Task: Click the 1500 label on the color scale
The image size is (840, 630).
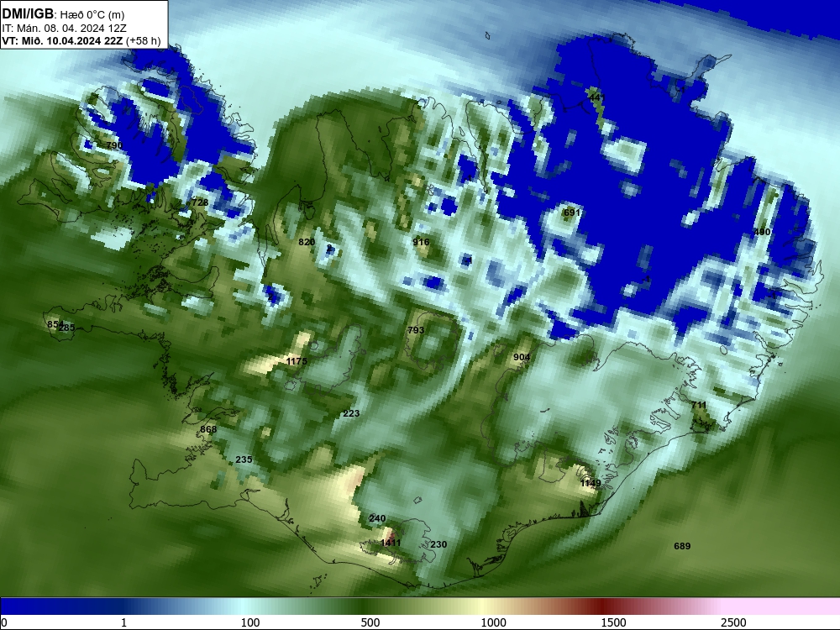Action: click(x=613, y=622)
